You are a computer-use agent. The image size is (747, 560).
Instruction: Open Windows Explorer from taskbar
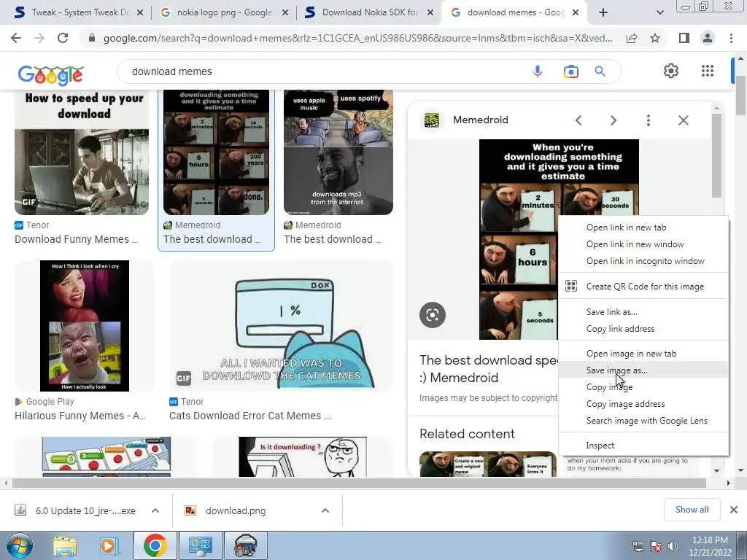pyautogui.click(x=65, y=546)
